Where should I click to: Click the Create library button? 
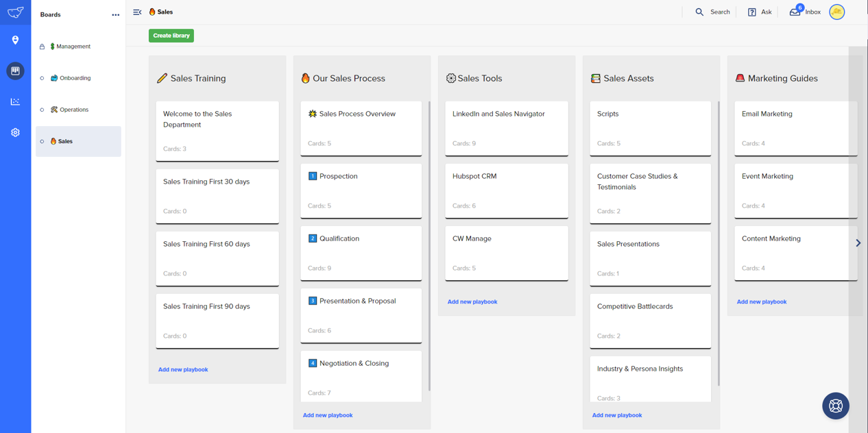coord(171,36)
